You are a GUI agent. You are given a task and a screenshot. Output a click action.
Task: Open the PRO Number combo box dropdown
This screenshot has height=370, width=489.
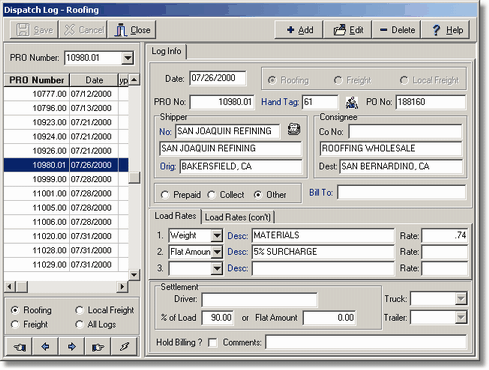click(x=127, y=58)
